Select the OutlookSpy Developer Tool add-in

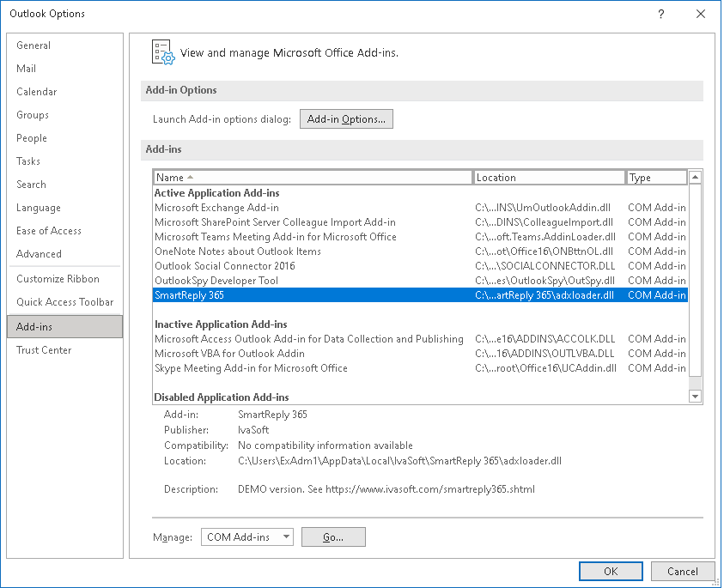pos(344,280)
